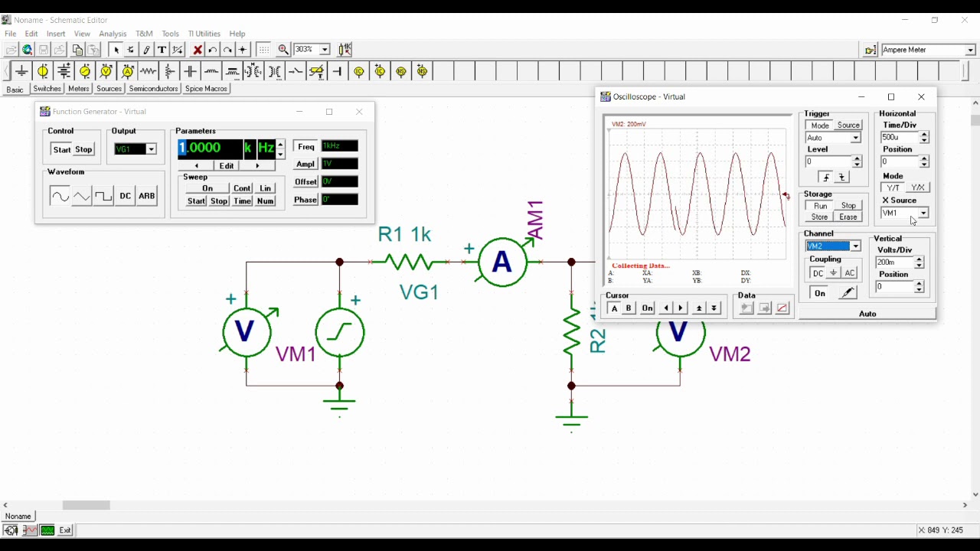Open the Channel VM2 dropdown
Screen dimensions: 980x551
856,246
